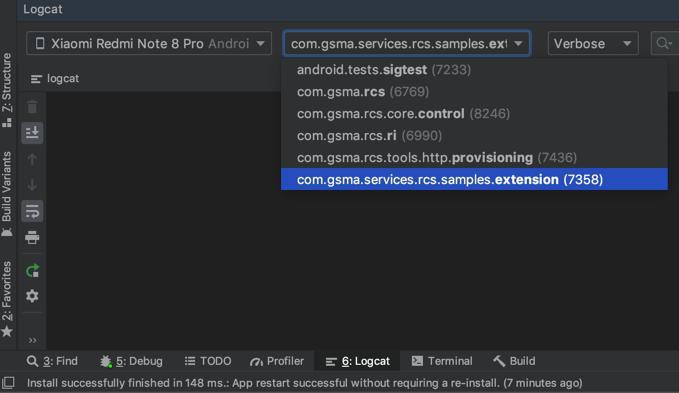
Task: Open Build Variants side panel
Action: pos(7,194)
